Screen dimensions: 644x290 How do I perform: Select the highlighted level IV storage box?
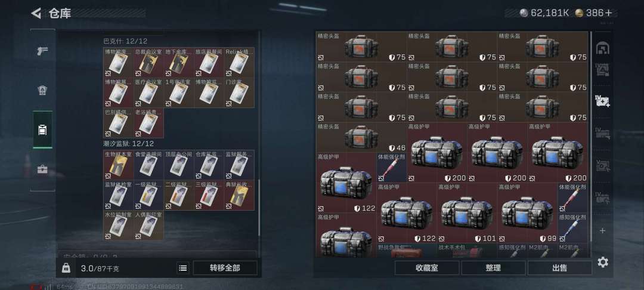click(x=602, y=101)
